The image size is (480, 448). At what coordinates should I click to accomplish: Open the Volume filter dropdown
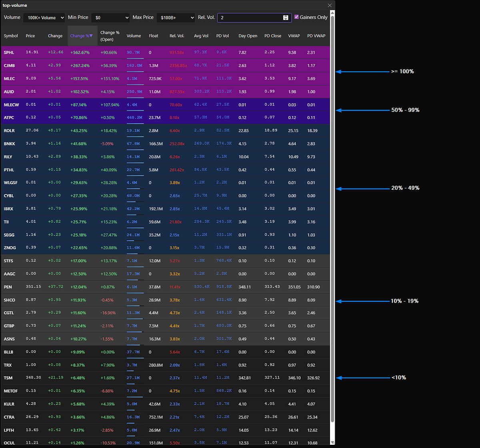coord(44,18)
